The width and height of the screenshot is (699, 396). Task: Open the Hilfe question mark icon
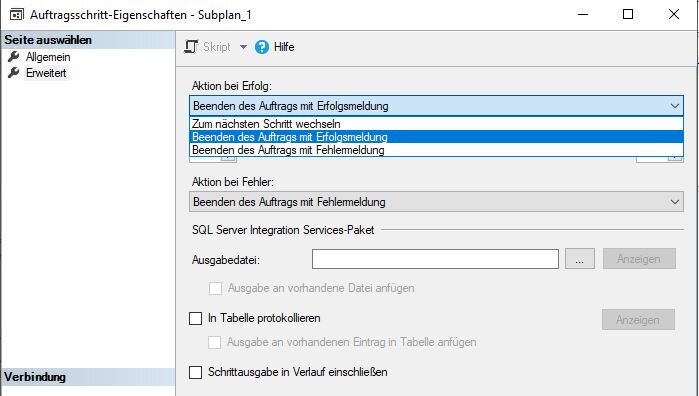point(262,47)
